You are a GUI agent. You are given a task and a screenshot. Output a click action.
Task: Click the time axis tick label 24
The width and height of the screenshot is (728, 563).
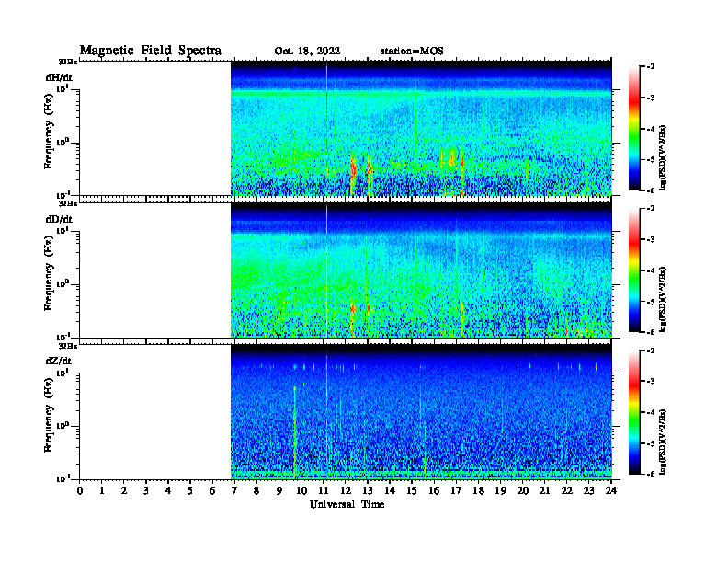pos(611,490)
